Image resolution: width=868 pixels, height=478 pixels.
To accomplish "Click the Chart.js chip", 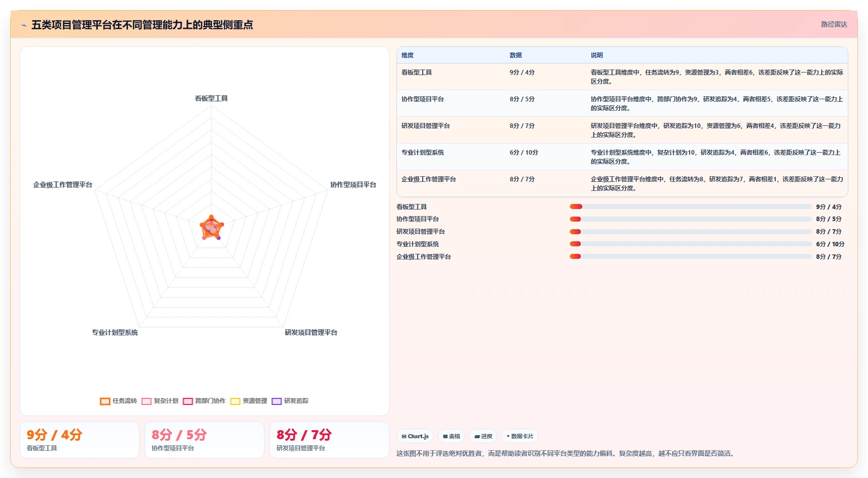I will click(415, 436).
